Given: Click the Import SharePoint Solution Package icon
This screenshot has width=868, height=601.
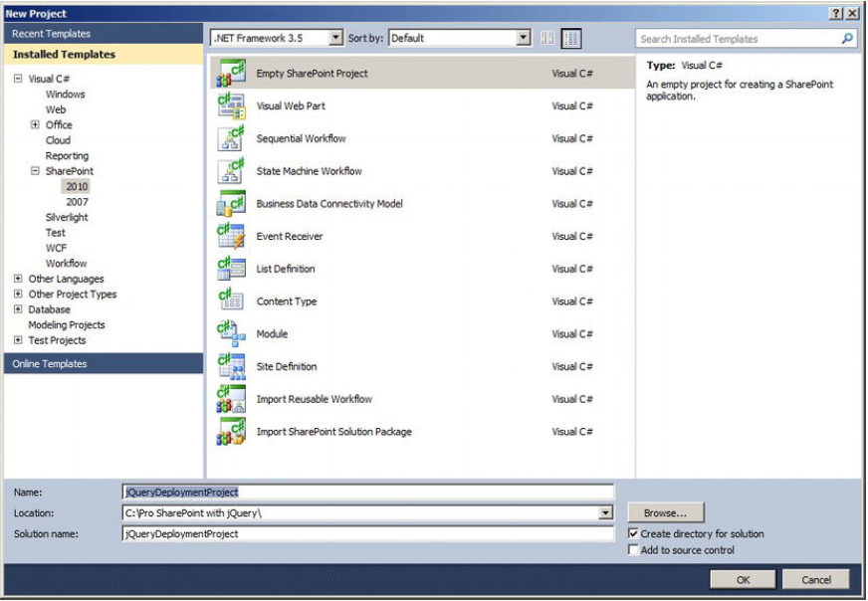Looking at the screenshot, I should [x=231, y=432].
